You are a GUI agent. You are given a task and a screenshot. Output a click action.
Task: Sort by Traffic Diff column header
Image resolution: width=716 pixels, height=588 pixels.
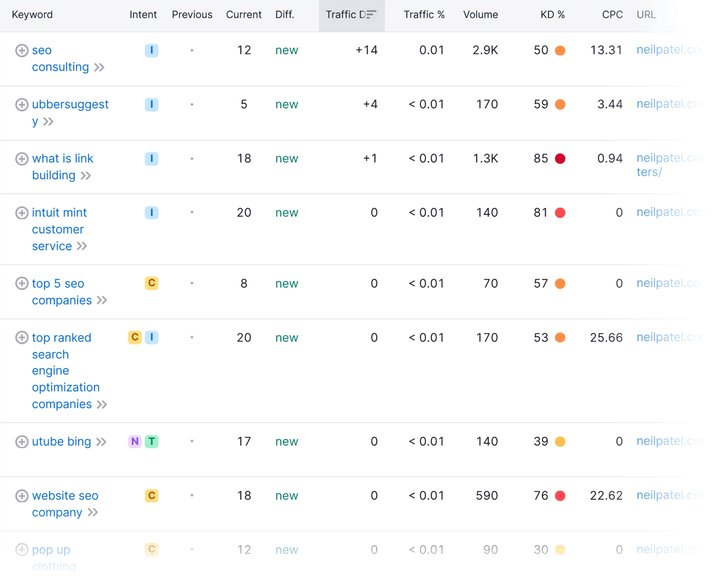pos(352,15)
